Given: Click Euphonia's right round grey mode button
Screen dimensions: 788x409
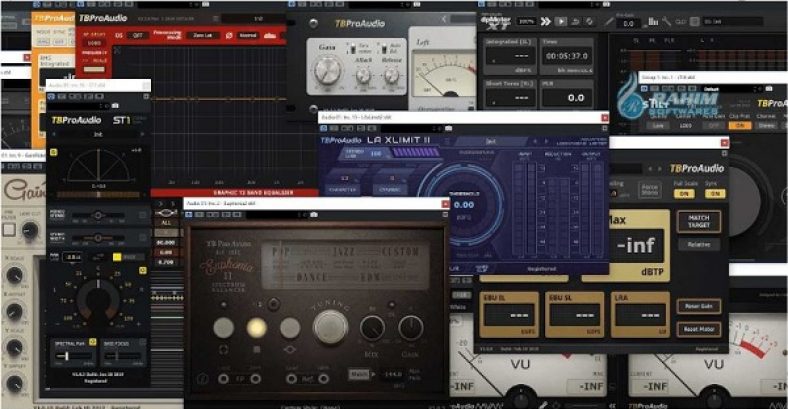Looking at the screenshot, I should click(289, 328).
